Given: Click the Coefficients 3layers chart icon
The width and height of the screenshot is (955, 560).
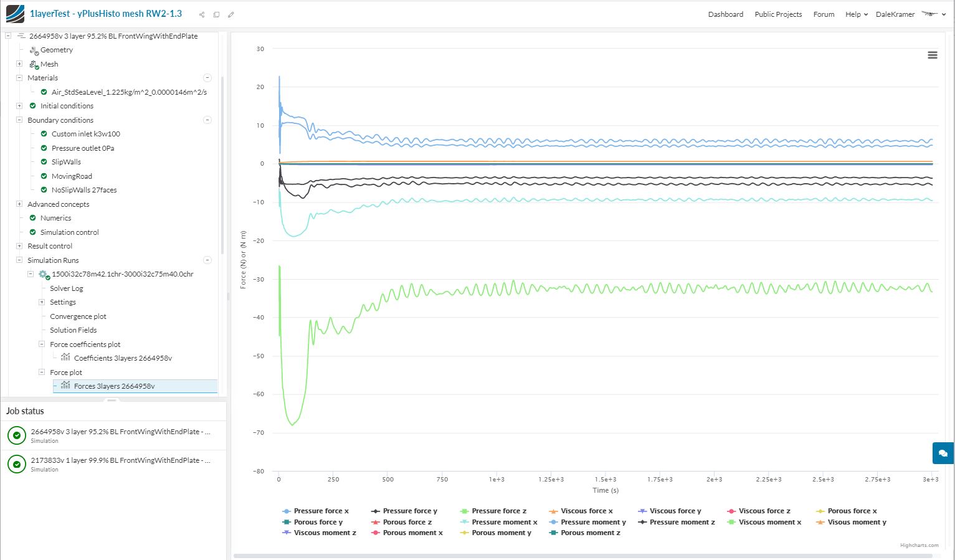Looking at the screenshot, I should pos(65,358).
